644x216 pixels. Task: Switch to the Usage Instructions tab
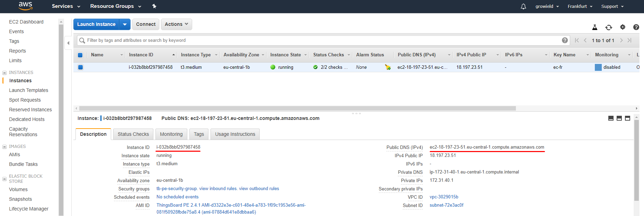(x=235, y=134)
